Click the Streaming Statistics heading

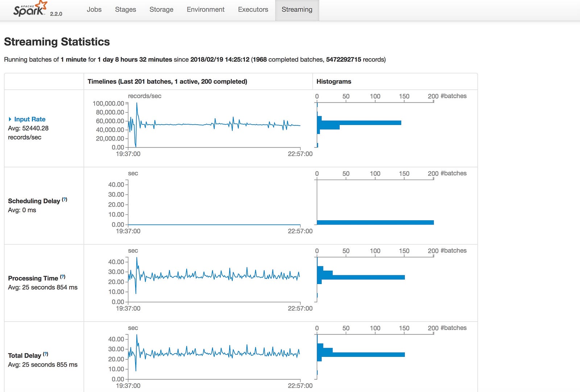(57, 42)
